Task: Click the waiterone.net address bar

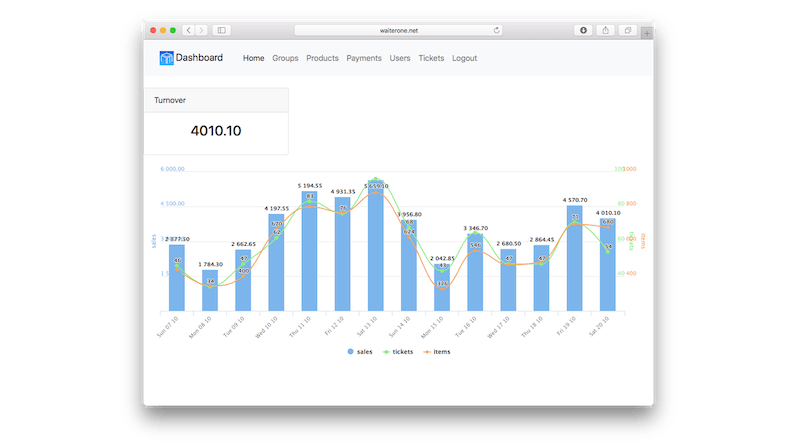Action: point(398,31)
